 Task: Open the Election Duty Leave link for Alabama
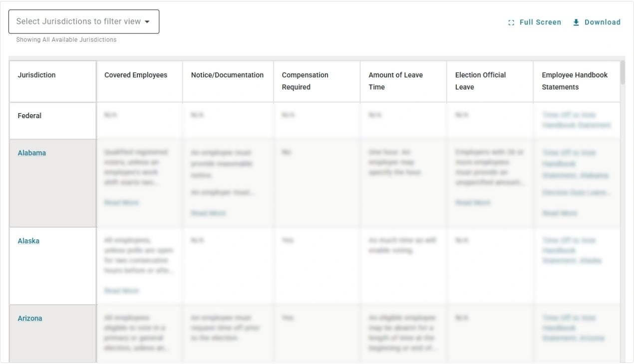tap(575, 192)
